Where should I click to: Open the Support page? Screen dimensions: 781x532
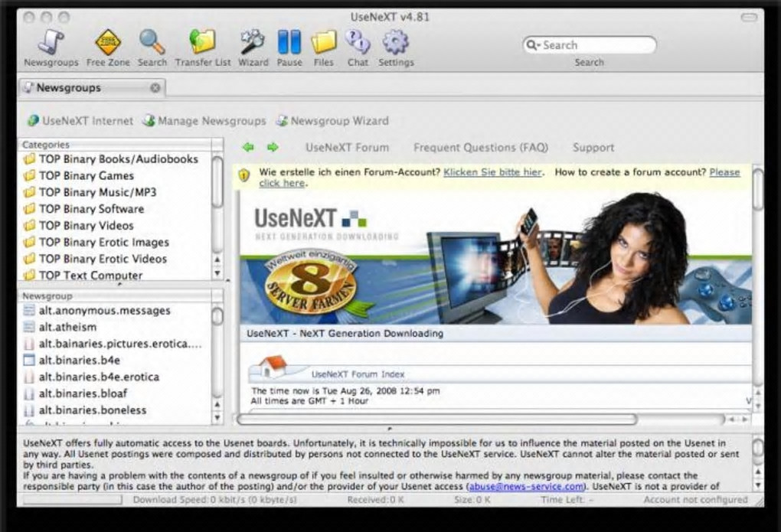pyautogui.click(x=593, y=148)
